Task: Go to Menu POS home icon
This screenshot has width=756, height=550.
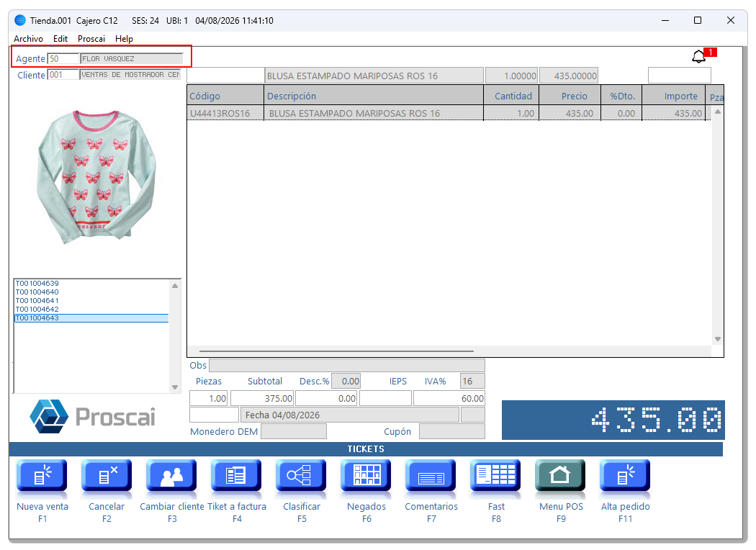Action: [x=560, y=475]
